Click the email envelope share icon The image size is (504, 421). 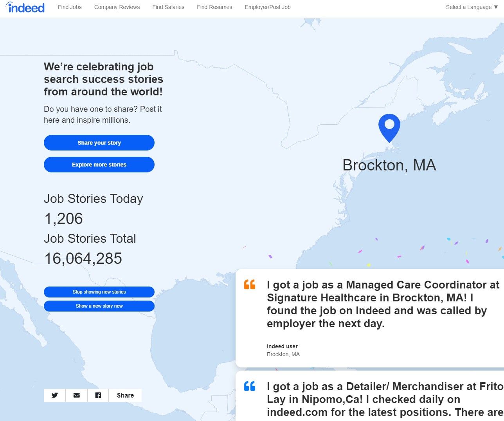pyautogui.click(x=76, y=395)
